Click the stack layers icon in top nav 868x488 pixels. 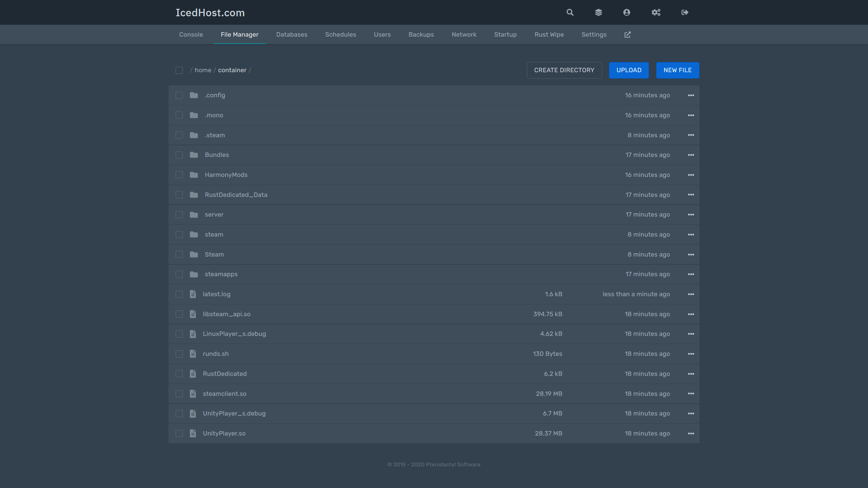click(x=598, y=12)
